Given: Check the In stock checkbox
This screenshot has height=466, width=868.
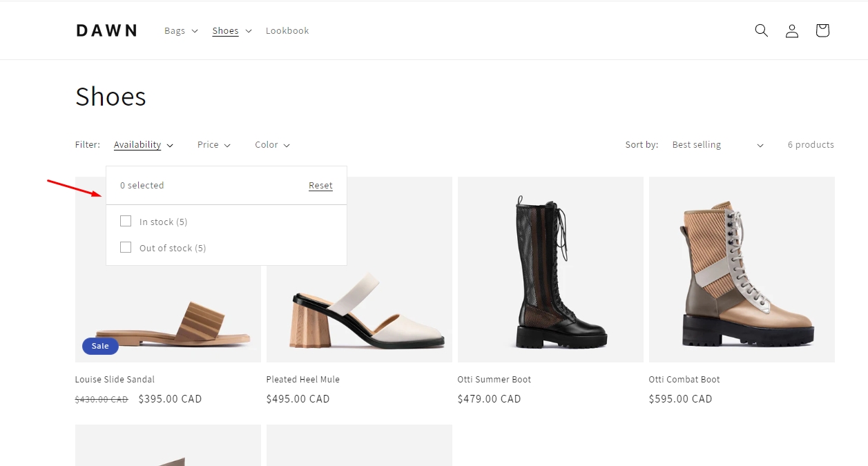Looking at the screenshot, I should point(126,221).
